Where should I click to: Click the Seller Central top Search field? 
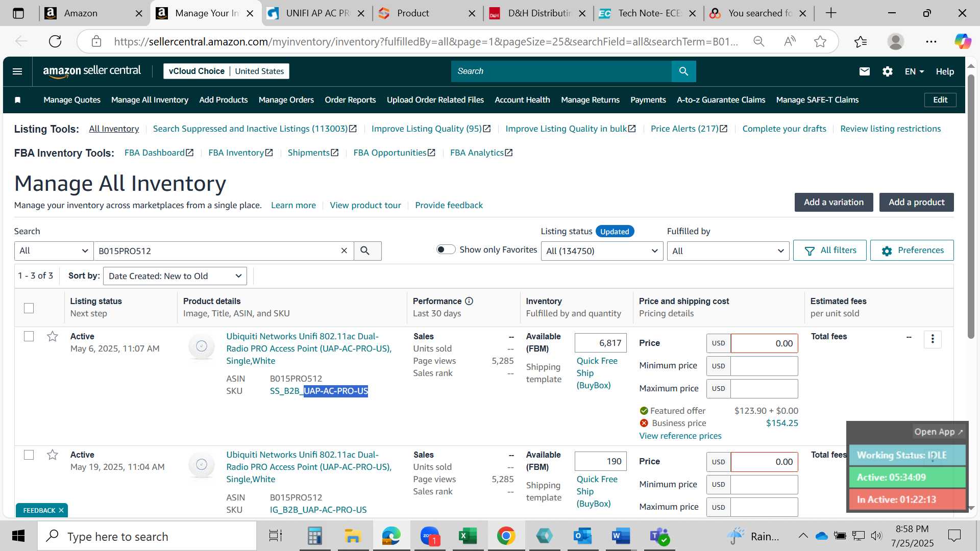pos(561,71)
